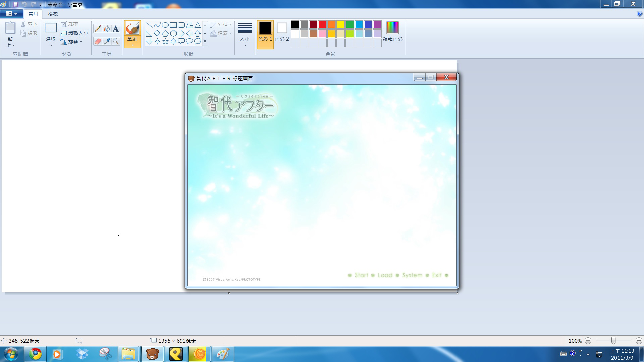This screenshot has width=644, height=362.
Task: Open the Windows Start menu orb
Action: (x=11, y=354)
